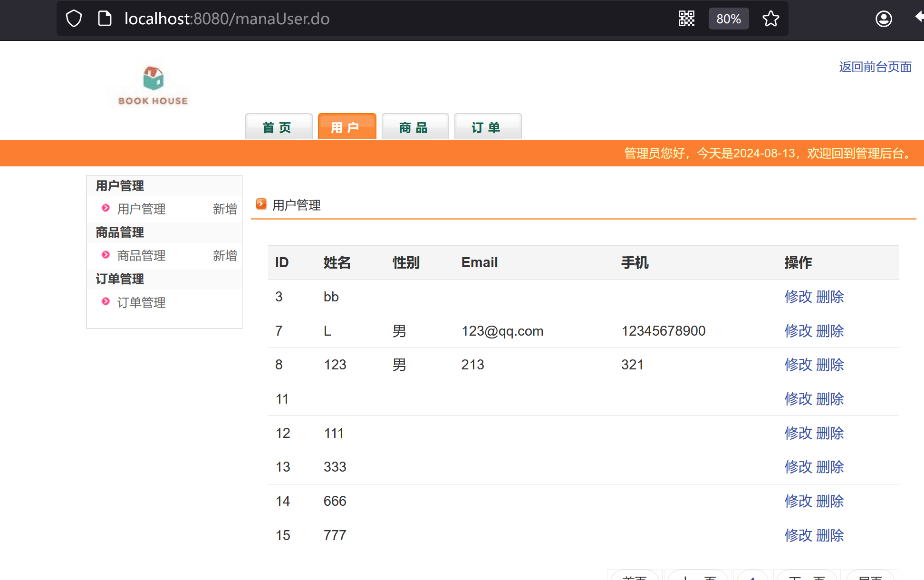Click 返回前台页面 link

point(875,67)
